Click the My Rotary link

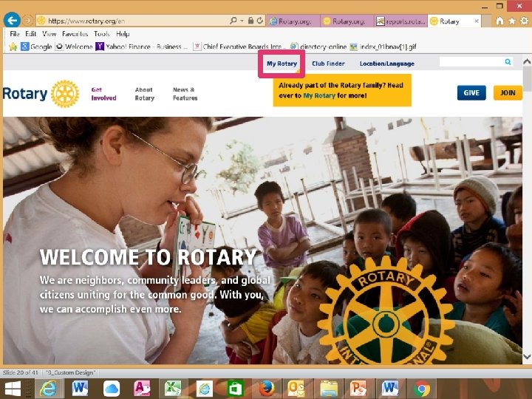(282, 64)
